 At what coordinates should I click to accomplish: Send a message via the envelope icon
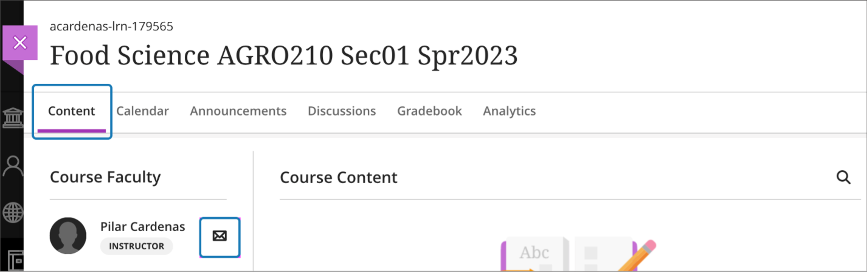220,237
